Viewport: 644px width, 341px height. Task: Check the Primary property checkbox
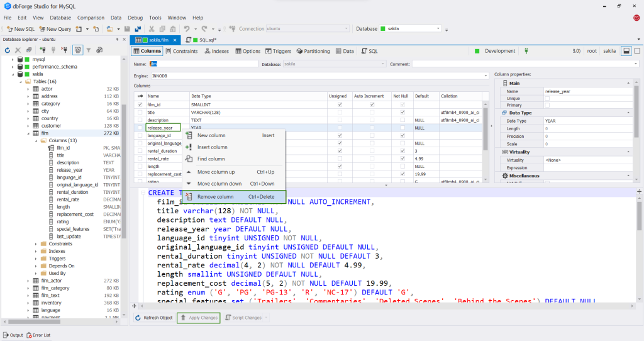coord(547,105)
